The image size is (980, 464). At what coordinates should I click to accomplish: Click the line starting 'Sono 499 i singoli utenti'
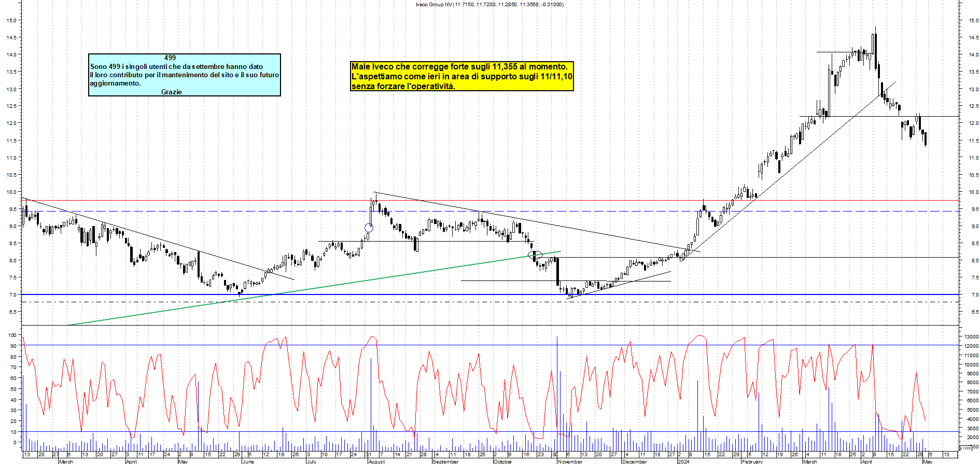click(x=176, y=66)
